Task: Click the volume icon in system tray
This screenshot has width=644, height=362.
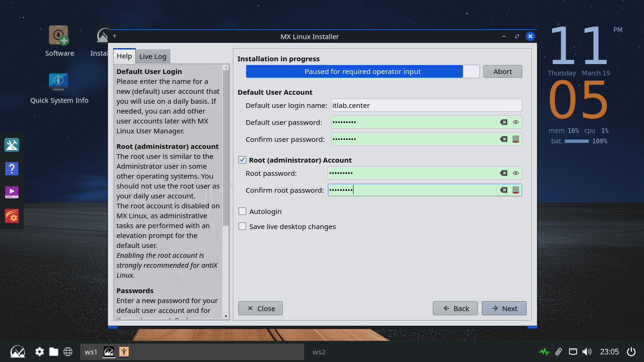Action: [587, 352]
